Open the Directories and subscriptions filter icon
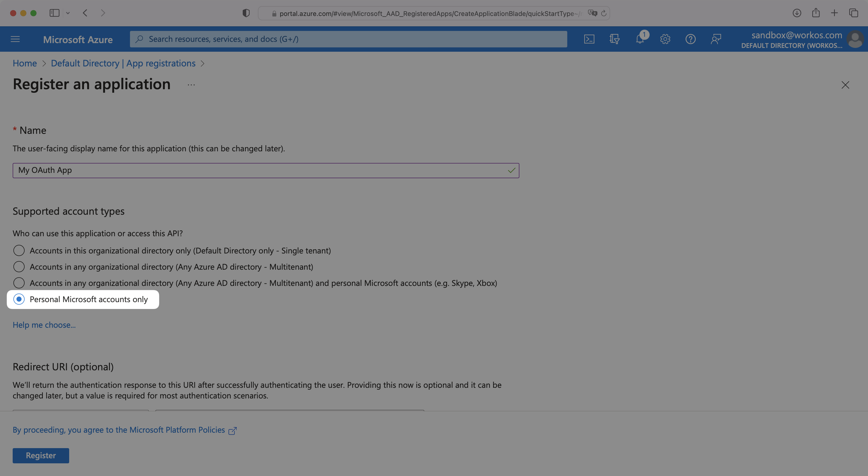This screenshot has width=868, height=476. click(x=614, y=39)
